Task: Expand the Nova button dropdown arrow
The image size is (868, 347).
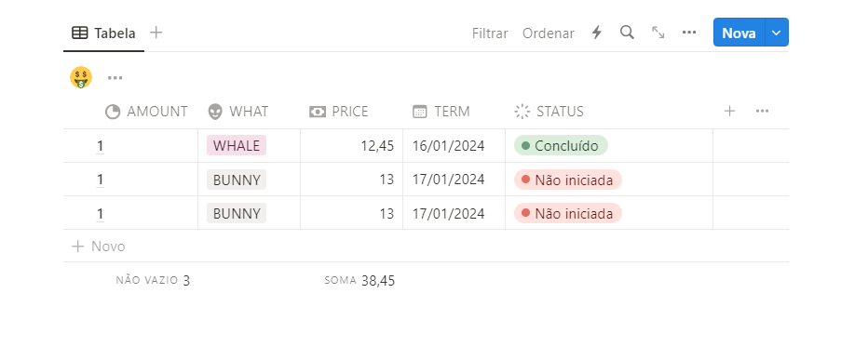Action: pos(777,33)
